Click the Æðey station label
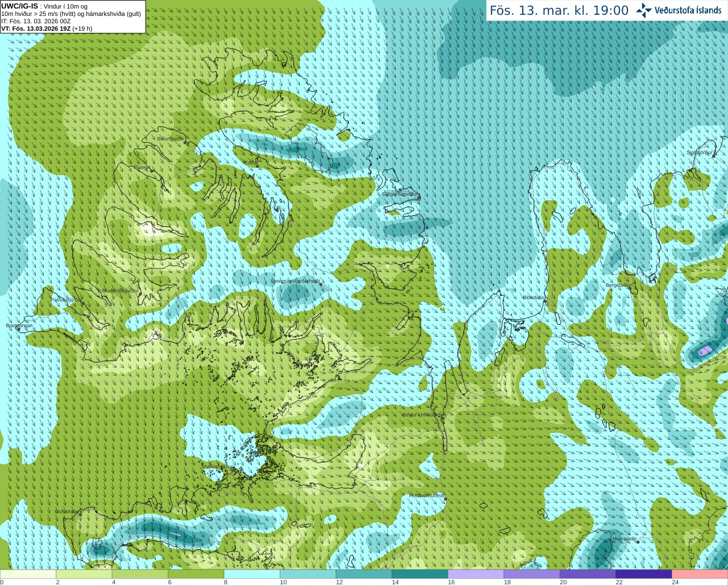The width and height of the screenshot is (728, 586). pyautogui.click(x=250, y=163)
